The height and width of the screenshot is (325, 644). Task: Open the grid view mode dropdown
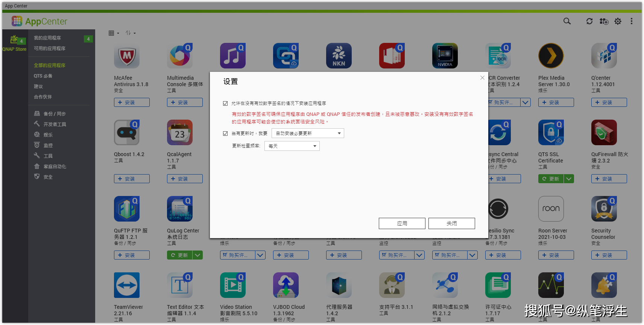[x=114, y=33]
